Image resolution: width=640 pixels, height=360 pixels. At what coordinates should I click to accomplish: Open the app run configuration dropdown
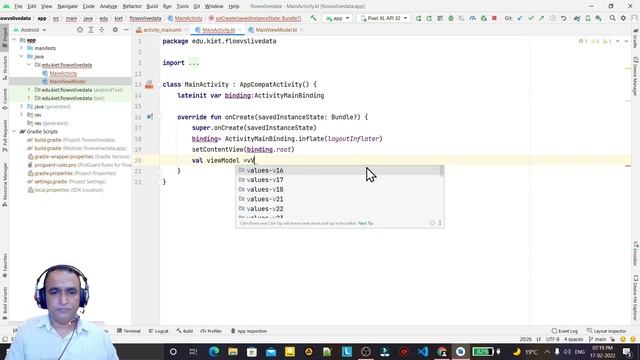(338, 18)
